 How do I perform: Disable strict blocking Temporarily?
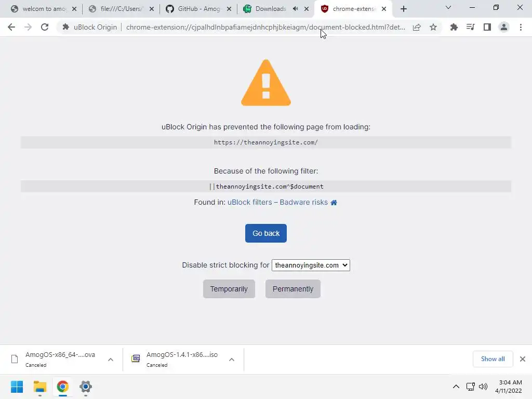tap(229, 289)
